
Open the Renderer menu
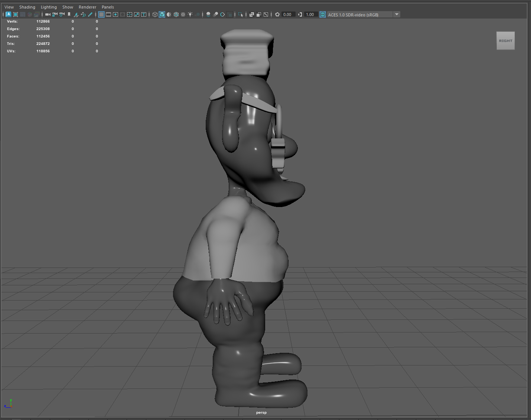87,7
